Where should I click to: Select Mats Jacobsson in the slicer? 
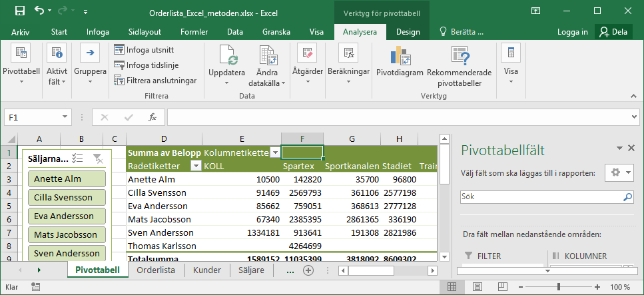coord(67,234)
